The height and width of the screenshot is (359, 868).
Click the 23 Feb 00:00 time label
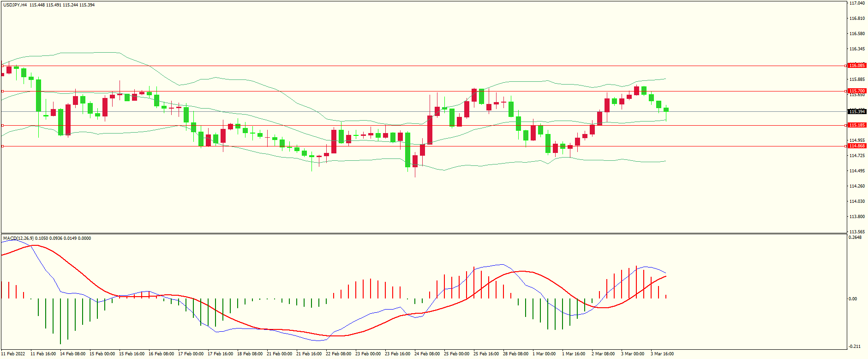[368, 354]
